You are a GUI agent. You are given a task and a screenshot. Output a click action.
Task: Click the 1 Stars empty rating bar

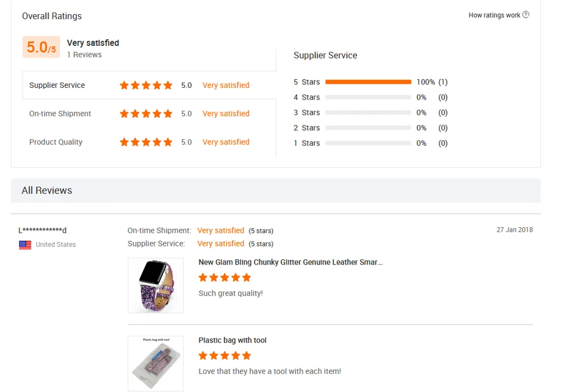click(x=368, y=143)
